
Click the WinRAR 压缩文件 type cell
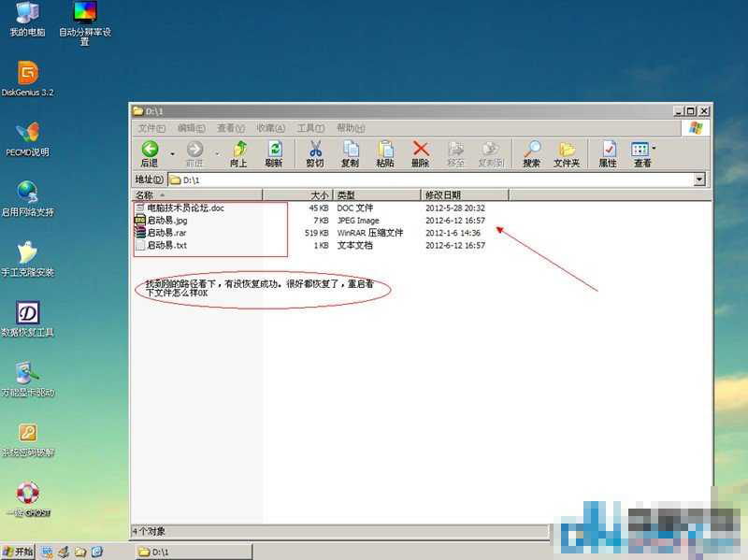(x=370, y=233)
